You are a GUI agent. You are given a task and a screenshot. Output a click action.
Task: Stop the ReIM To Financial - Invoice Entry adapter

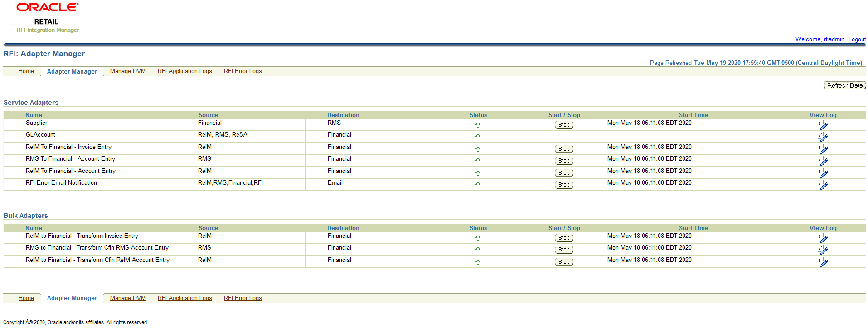[x=564, y=149]
